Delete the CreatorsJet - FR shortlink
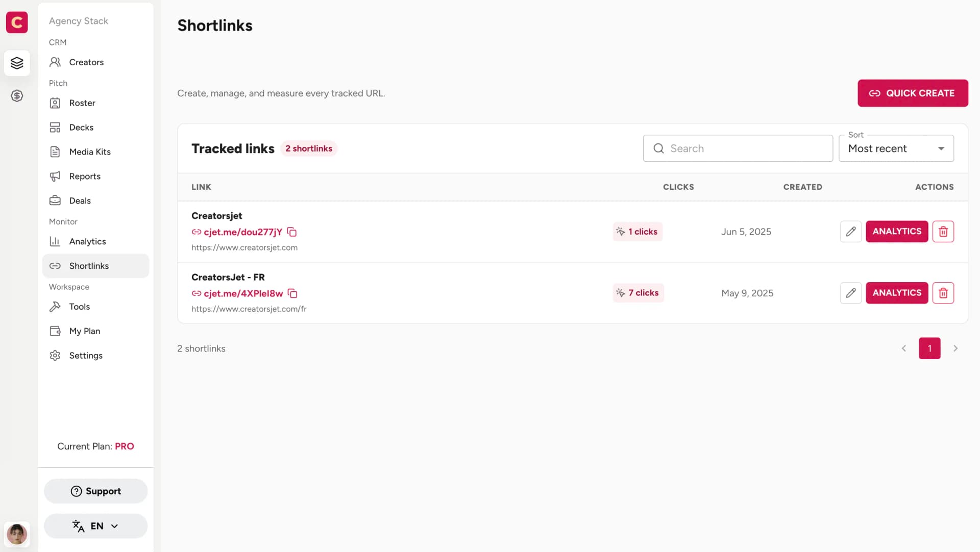The width and height of the screenshot is (980, 552). tap(943, 293)
